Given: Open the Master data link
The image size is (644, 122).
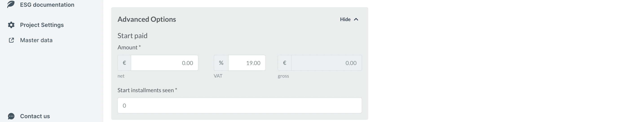Looking at the screenshot, I should click(36, 40).
